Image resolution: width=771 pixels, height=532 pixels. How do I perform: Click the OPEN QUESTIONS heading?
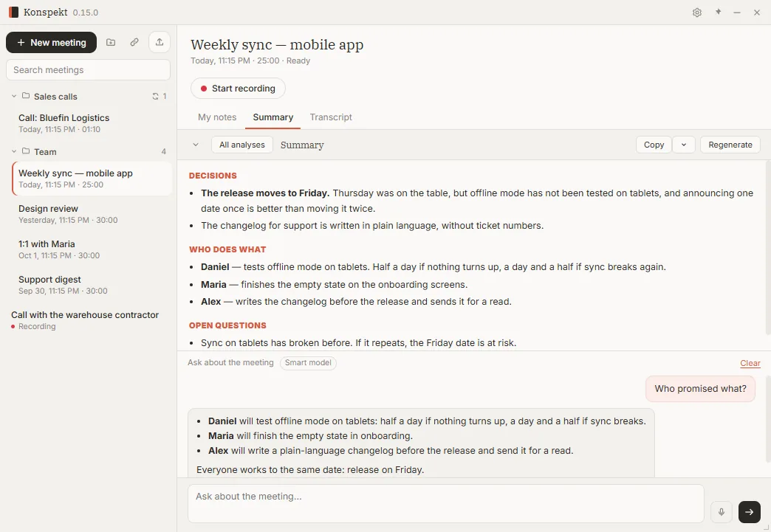click(227, 325)
